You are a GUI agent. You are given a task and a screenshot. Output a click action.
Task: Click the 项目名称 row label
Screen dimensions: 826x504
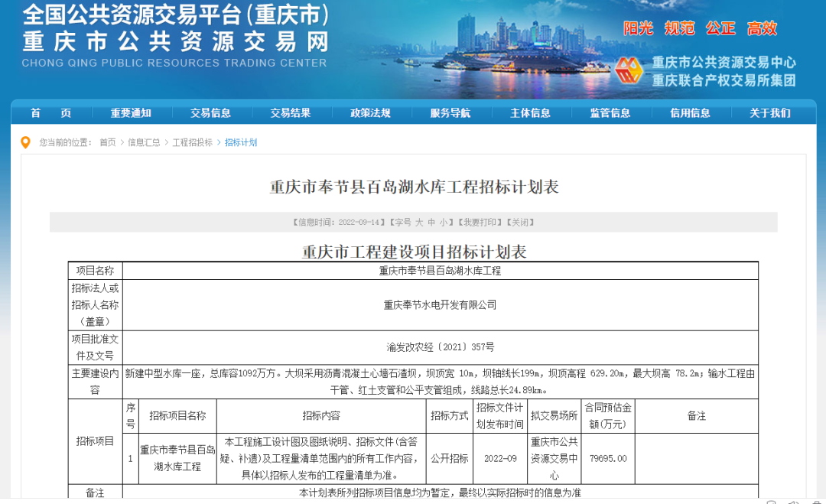tap(95, 271)
